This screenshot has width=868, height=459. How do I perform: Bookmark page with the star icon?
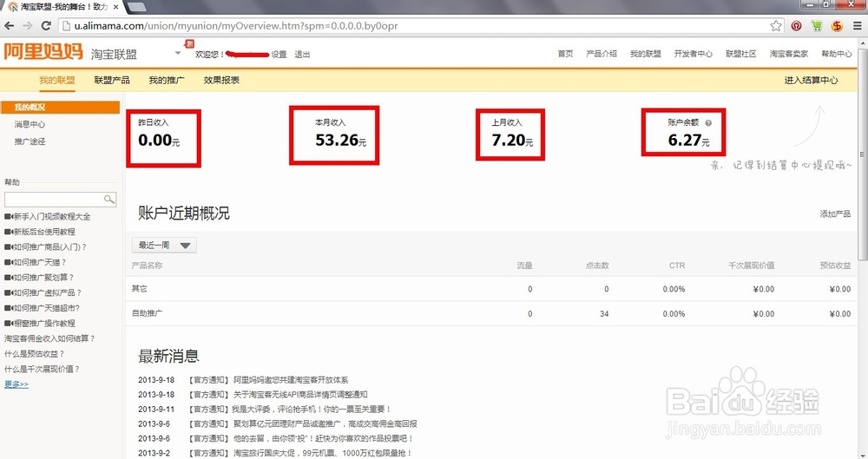pyautogui.click(x=776, y=25)
